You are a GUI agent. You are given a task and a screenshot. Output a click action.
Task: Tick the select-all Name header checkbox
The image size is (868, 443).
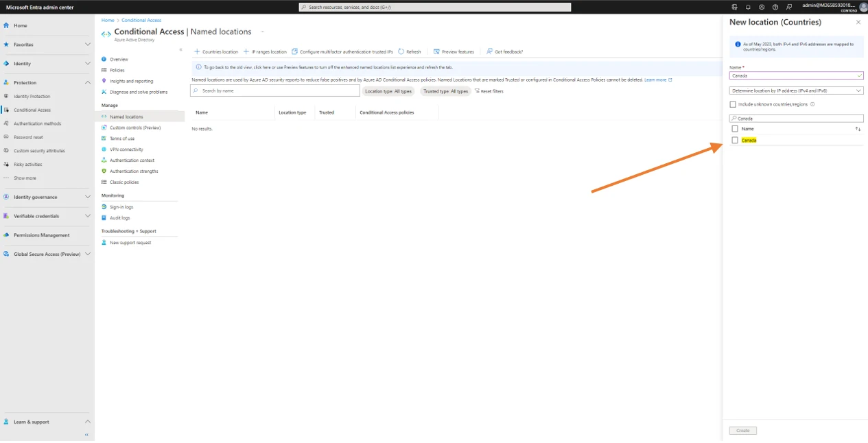pyautogui.click(x=735, y=129)
